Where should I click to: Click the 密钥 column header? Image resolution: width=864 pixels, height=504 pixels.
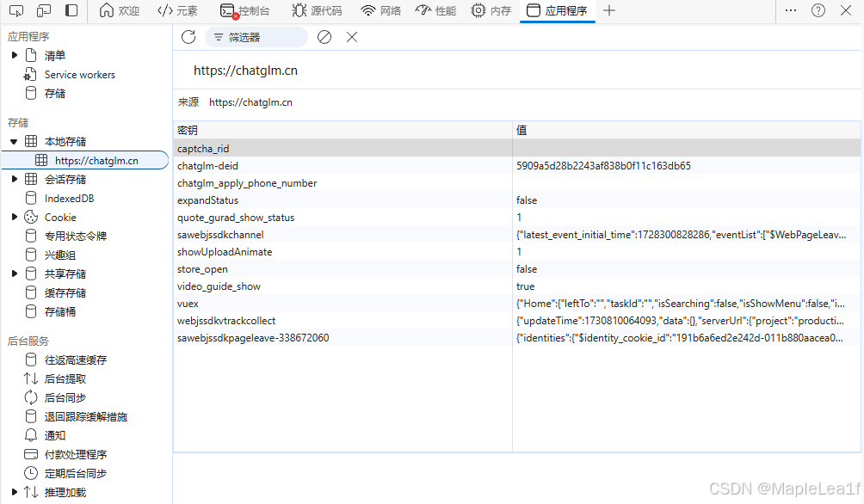pos(343,130)
